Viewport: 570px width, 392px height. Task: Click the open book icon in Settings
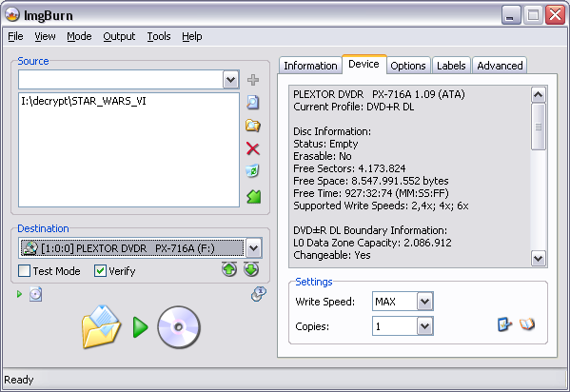[527, 324]
